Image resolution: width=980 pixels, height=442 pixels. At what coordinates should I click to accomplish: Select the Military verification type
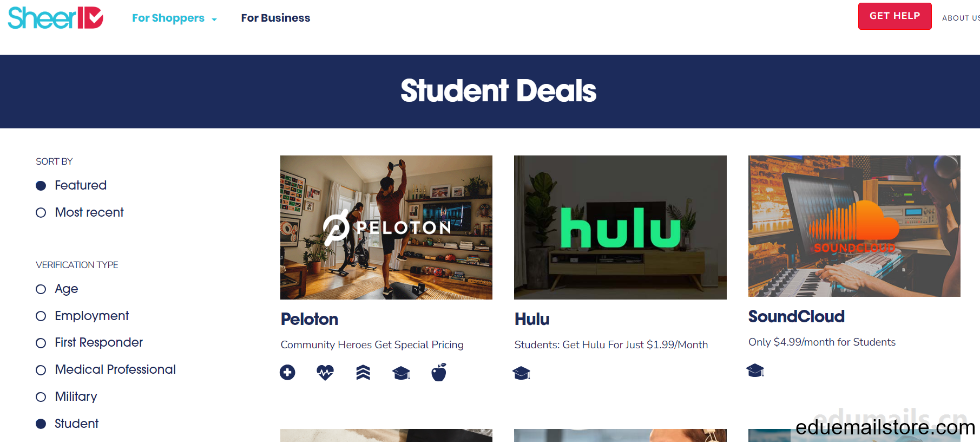pyautogui.click(x=67, y=396)
